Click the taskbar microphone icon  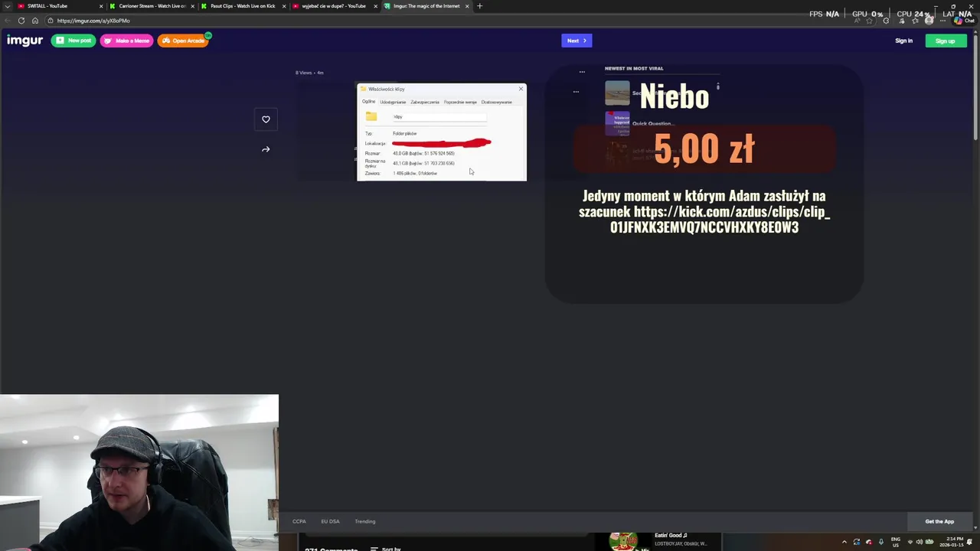tap(880, 542)
